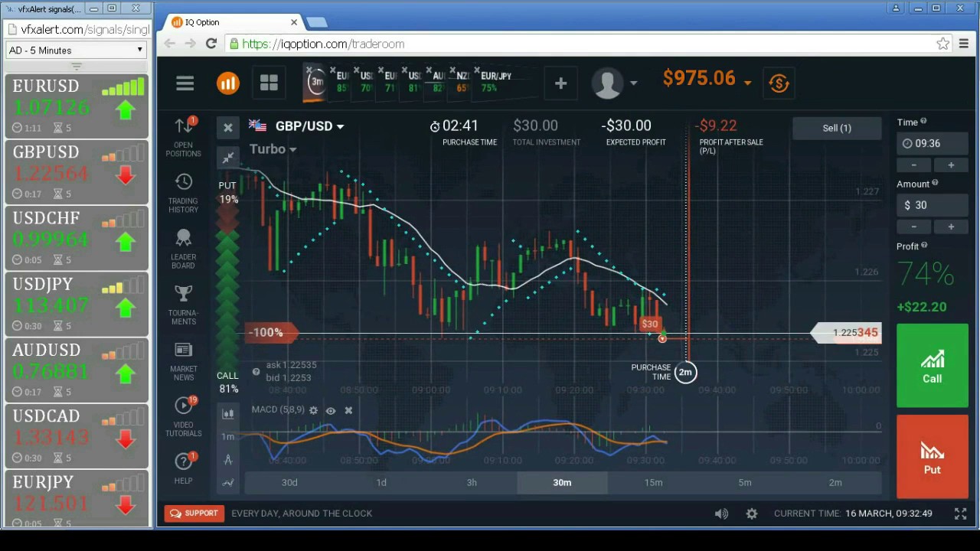Select the 30d timeframe
Image resolution: width=980 pixels, height=551 pixels.
point(289,482)
